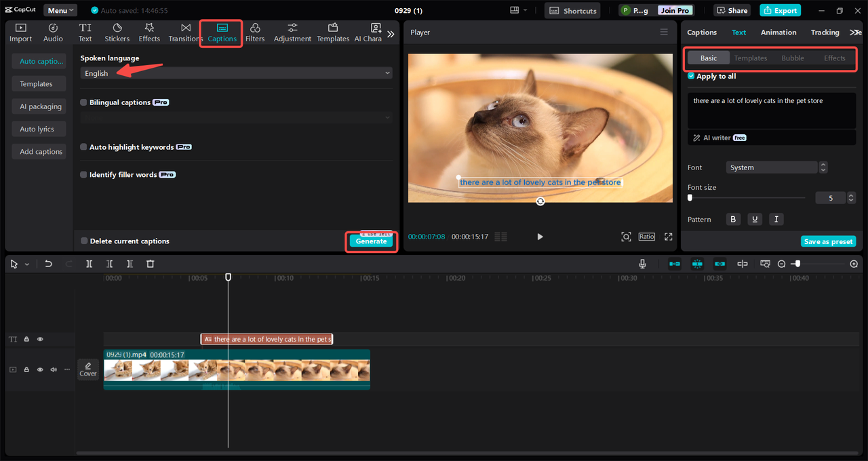Open the Filters tab
868x461 pixels.
[x=255, y=33]
